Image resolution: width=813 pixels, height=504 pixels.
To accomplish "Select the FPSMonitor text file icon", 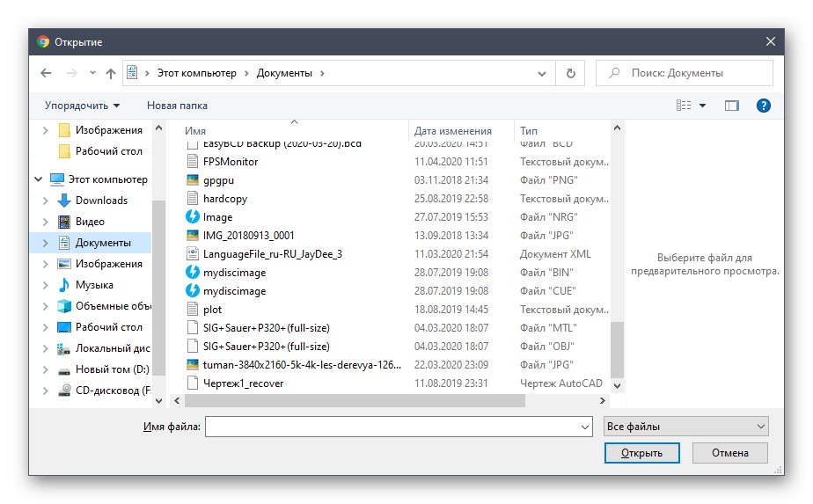I will point(193,161).
